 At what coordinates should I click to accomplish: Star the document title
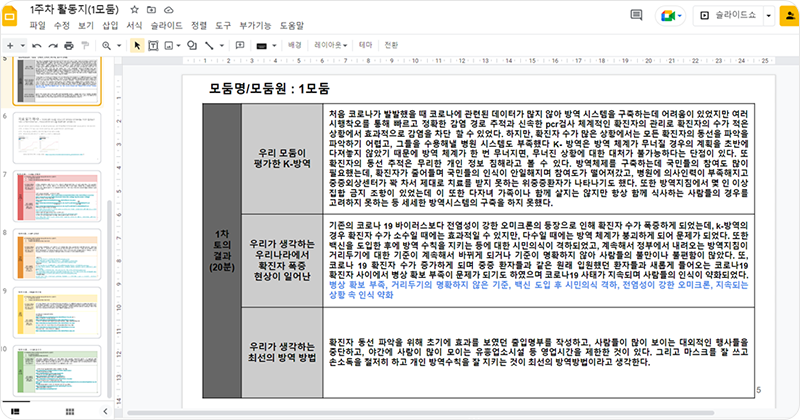(x=134, y=9)
